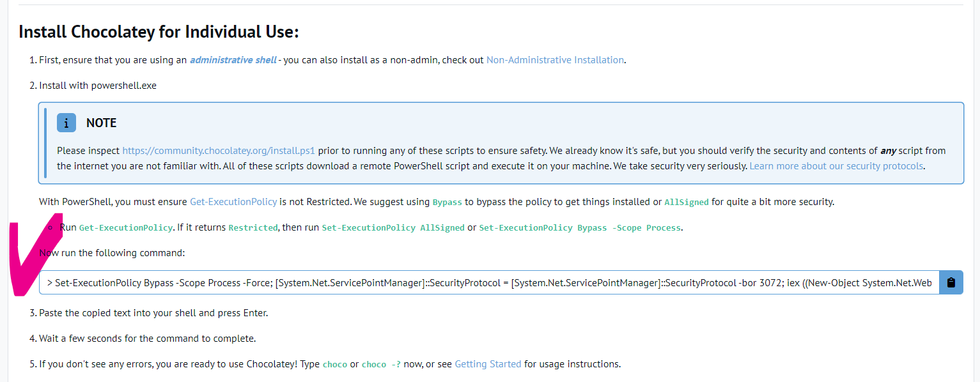Copy the install command with clipboard icon
The height and width of the screenshot is (382, 980).
pos(951,282)
